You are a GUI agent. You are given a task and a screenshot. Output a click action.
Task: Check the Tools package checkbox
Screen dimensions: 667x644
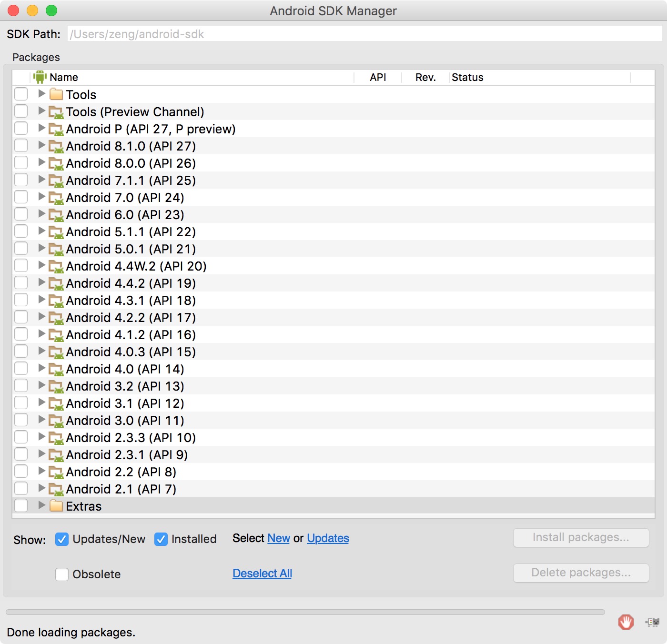[x=21, y=94]
